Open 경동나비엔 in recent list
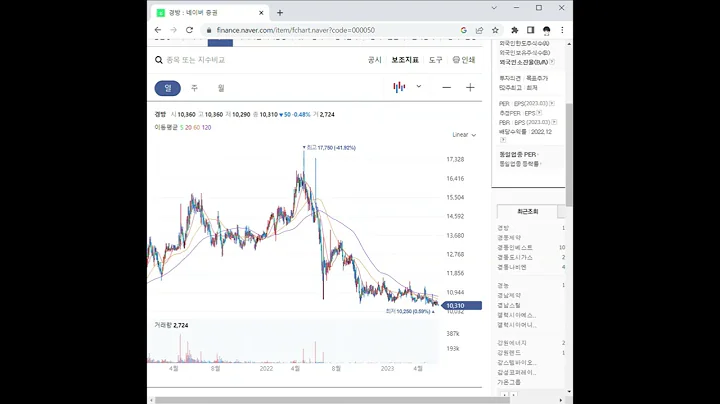This screenshot has height=404, width=720. [512, 267]
